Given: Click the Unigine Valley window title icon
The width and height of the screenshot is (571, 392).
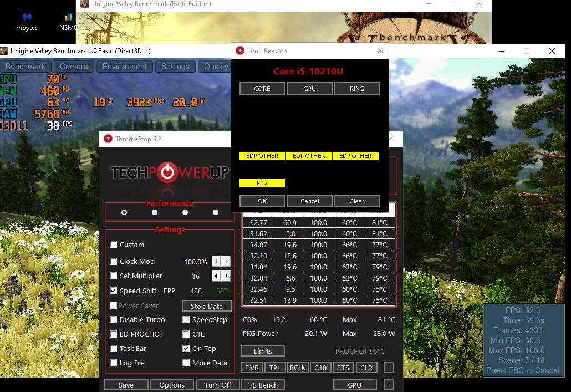Looking at the screenshot, I should click(x=4, y=51).
